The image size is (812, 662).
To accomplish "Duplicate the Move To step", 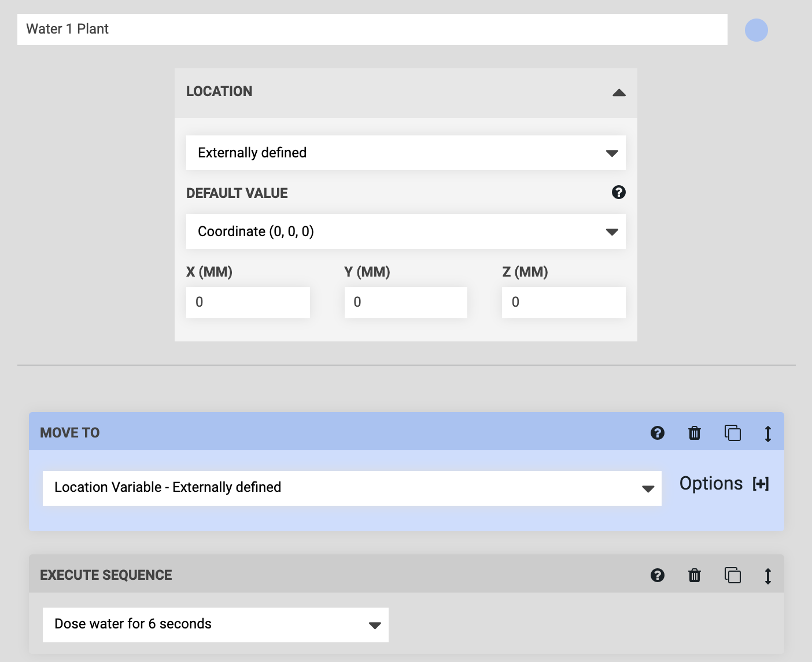I will pos(732,433).
